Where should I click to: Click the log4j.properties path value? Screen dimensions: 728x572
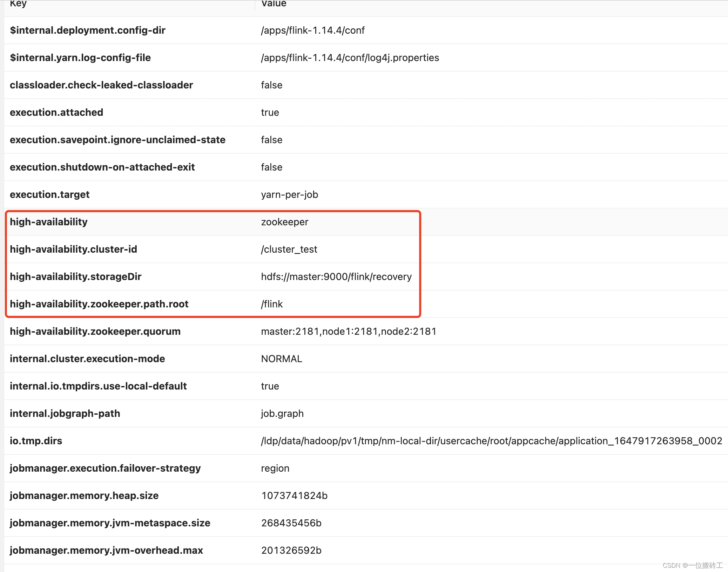point(350,58)
